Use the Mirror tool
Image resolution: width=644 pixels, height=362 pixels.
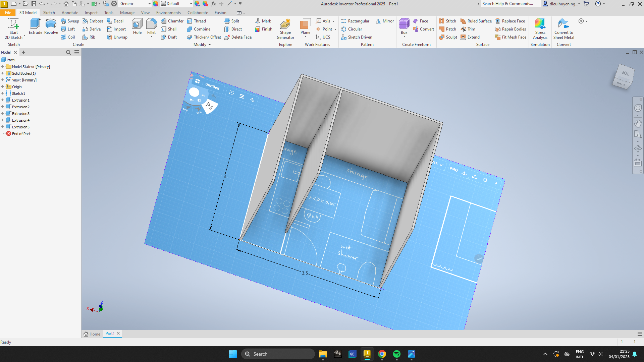[385, 21]
